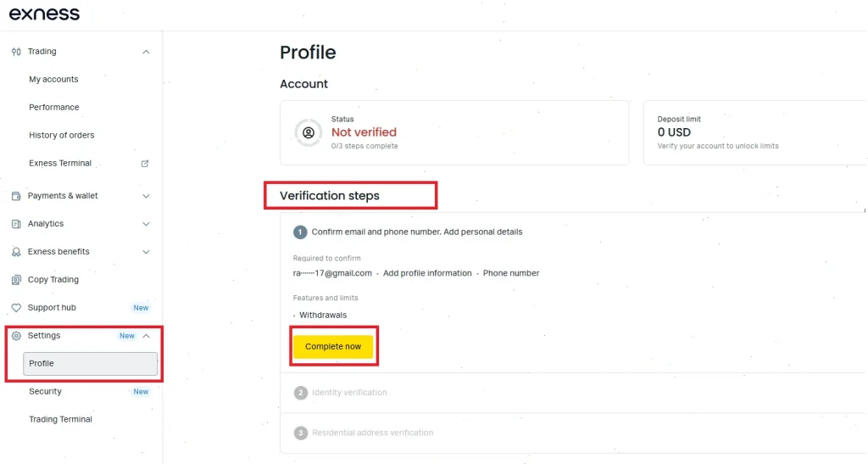Expand the Analytics section chevron

tap(146, 224)
